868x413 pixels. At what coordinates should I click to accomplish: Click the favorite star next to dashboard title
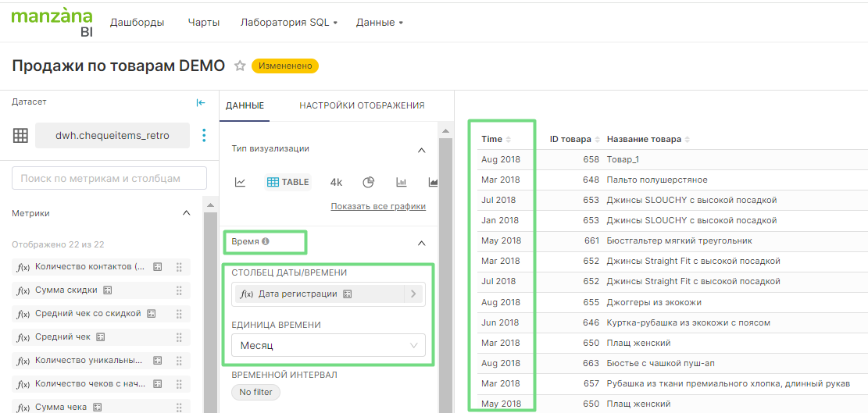(x=240, y=66)
